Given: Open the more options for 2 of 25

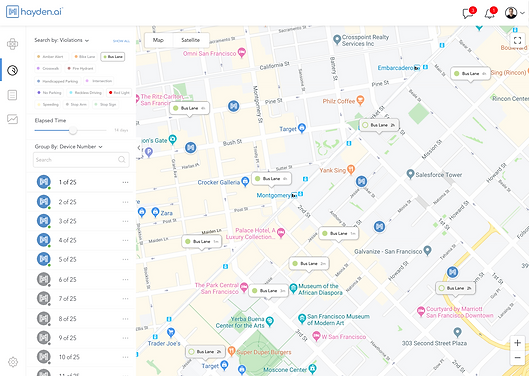Looking at the screenshot, I should [x=126, y=202].
